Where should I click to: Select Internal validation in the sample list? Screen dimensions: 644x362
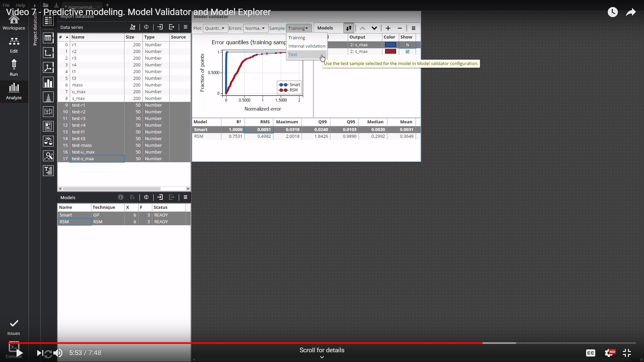point(307,46)
